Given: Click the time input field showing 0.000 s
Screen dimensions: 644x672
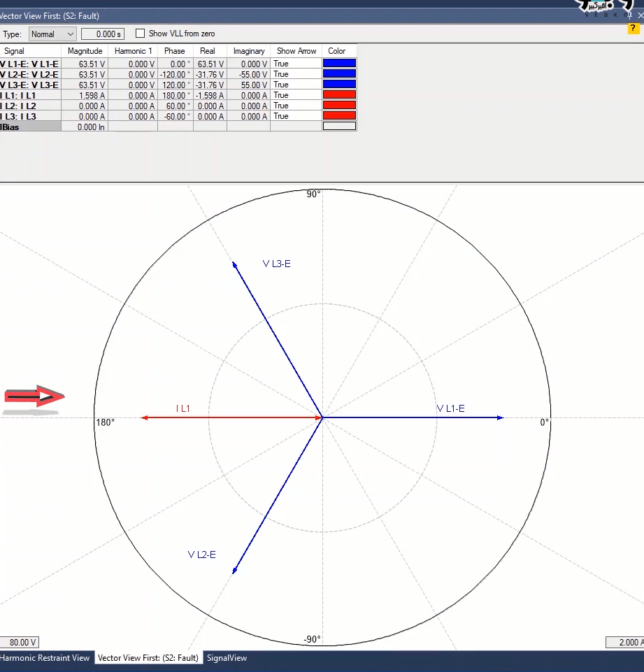Looking at the screenshot, I should click(102, 34).
